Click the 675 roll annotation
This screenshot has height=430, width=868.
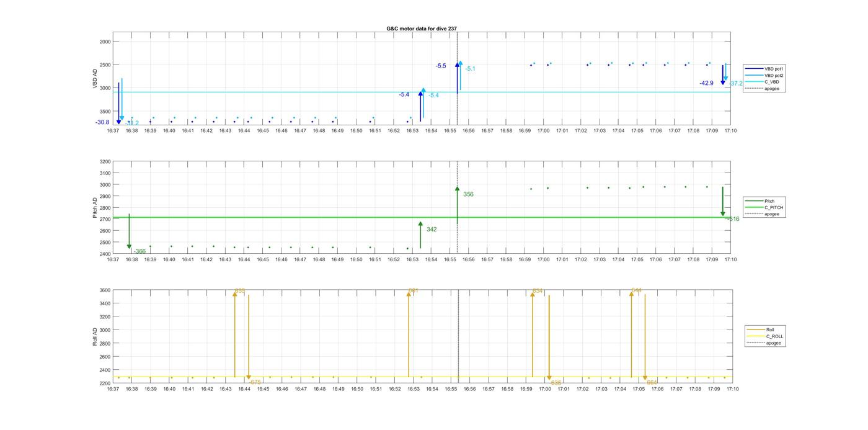255,383
